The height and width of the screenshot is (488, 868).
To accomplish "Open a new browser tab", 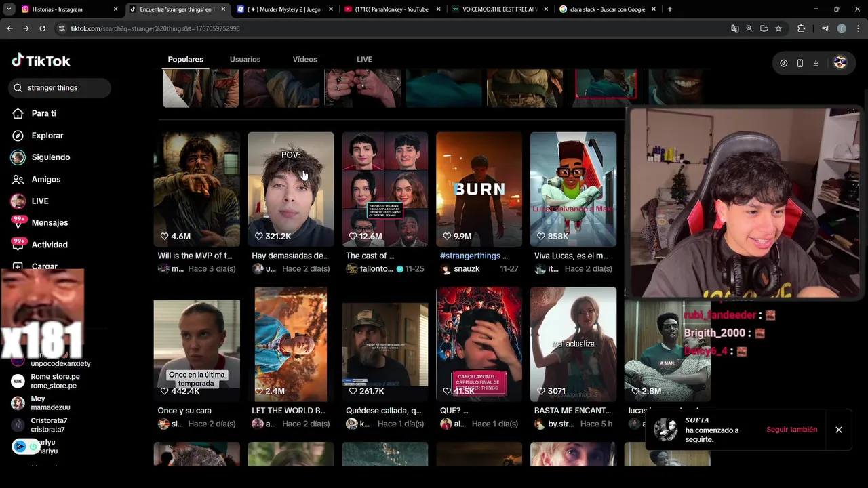I will [670, 9].
